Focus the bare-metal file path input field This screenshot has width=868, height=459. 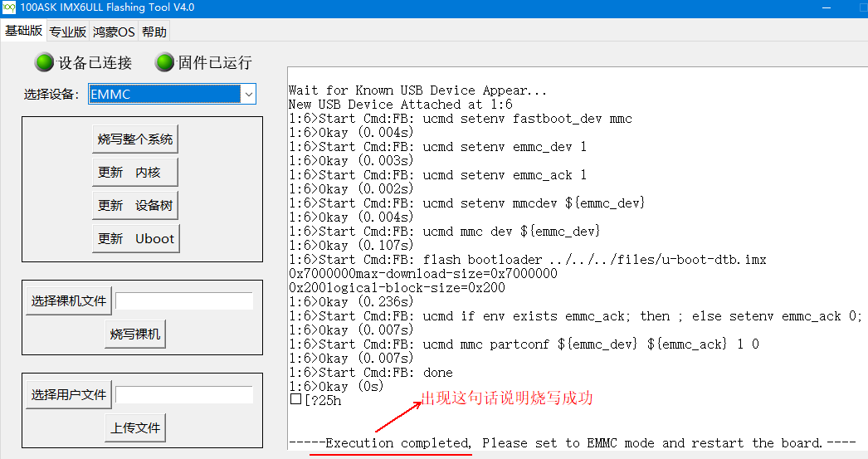(184, 300)
